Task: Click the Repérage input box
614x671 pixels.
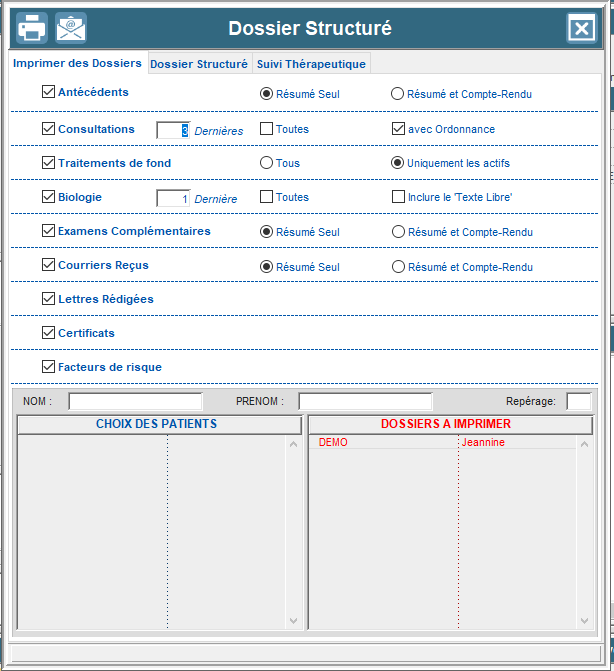Action: (578, 401)
